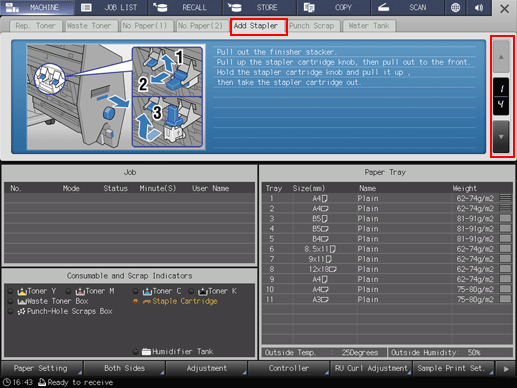Switch to the COPY tab
517x388 pixels.
[333, 7]
